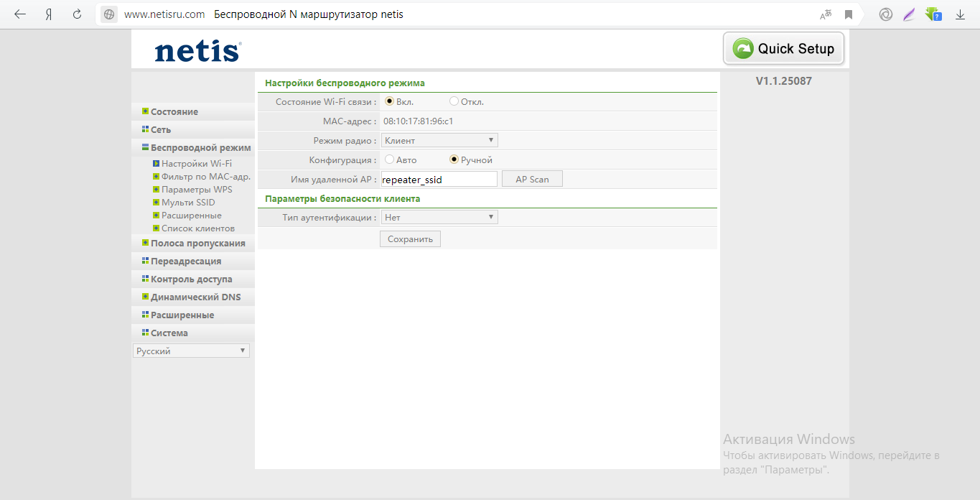Expand the Контроль доступа section
The width and height of the screenshot is (980, 500).
pos(193,279)
